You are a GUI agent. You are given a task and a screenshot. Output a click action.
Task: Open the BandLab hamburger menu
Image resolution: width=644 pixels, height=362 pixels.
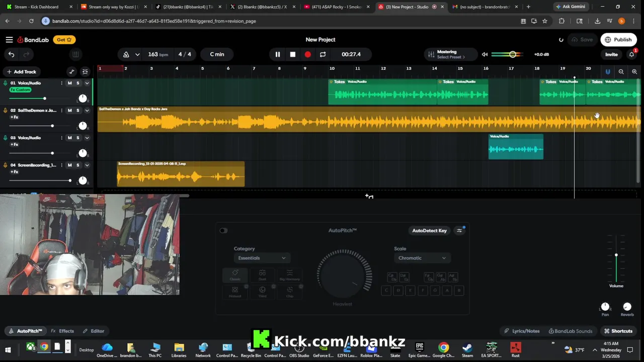pyautogui.click(x=9, y=40)
